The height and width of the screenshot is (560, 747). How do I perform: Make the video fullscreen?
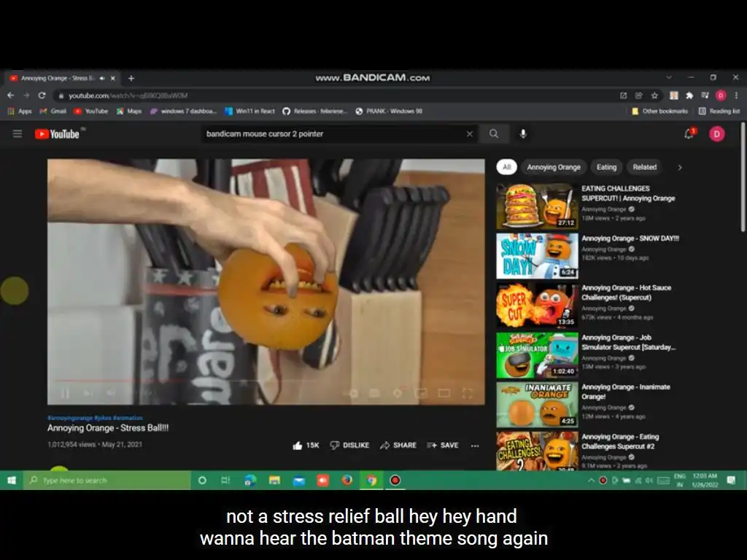468,393
